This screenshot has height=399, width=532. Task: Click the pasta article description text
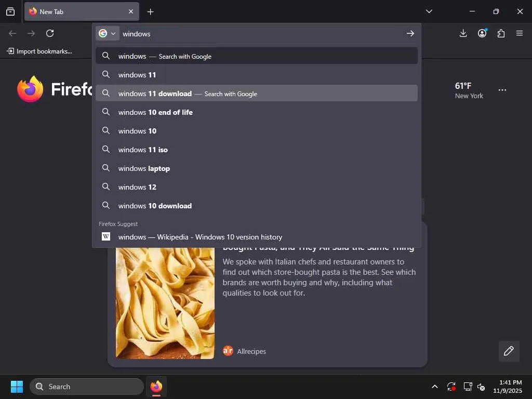(319, 277)
